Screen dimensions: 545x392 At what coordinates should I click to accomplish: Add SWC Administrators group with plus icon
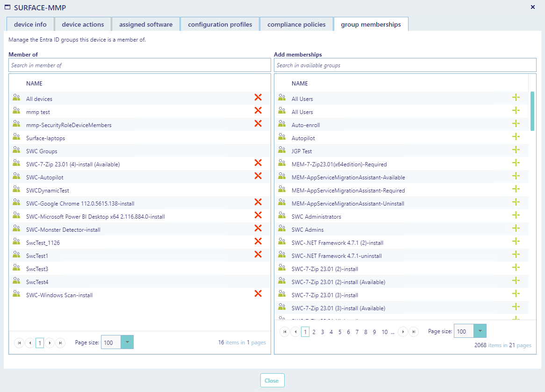(x=516, y=215)
